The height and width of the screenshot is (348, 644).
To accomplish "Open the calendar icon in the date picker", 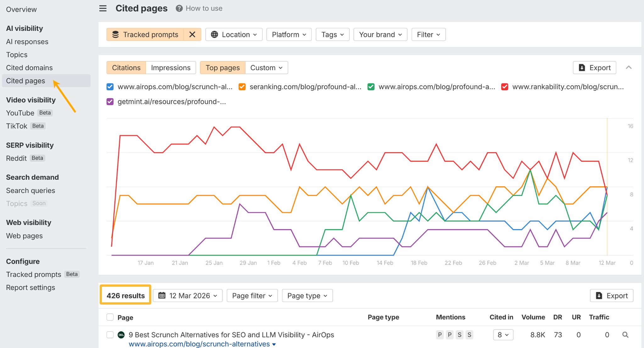I will click(x=162, y=295).
